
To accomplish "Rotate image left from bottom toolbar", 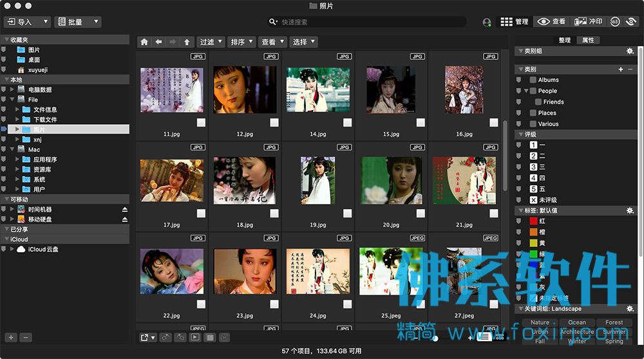I will 166,338.
